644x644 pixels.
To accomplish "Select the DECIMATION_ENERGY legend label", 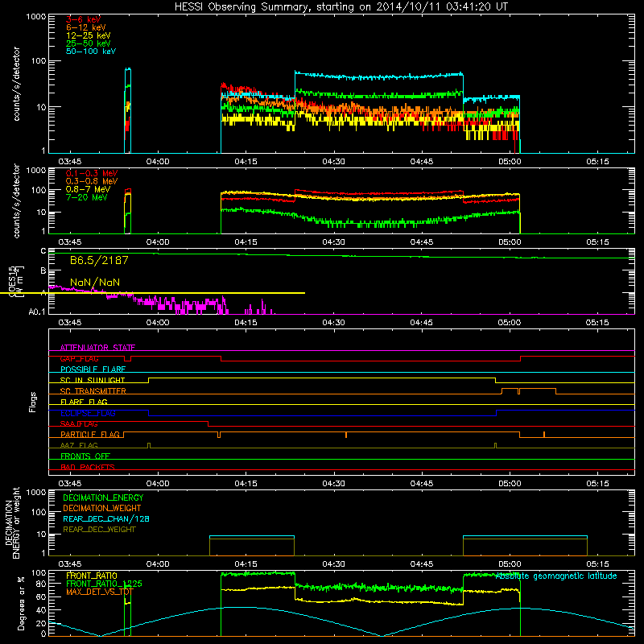I will [103, 497].
